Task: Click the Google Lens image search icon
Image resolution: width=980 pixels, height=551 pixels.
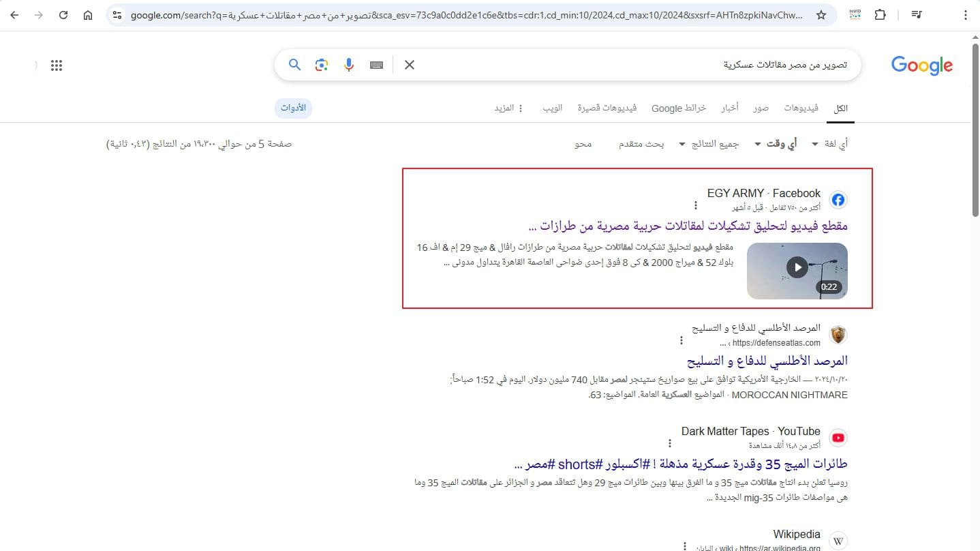Action: coord(322,65)
